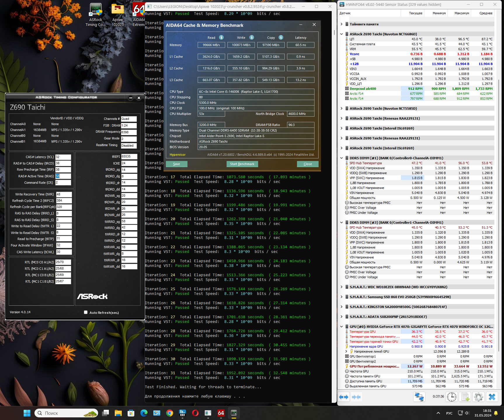The height and width of the screenshot is (420, 504).
Task: Select the GPU Потребляемая мощность row
Action: [419, 366]
